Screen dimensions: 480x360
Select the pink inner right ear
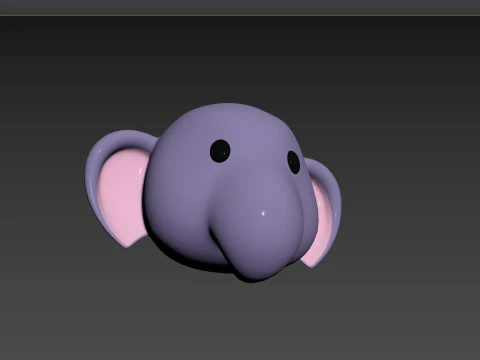point(318,224)
